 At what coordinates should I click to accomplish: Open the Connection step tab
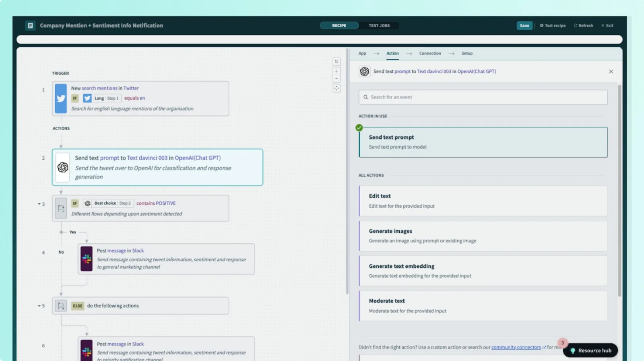[x=430, y=53]
